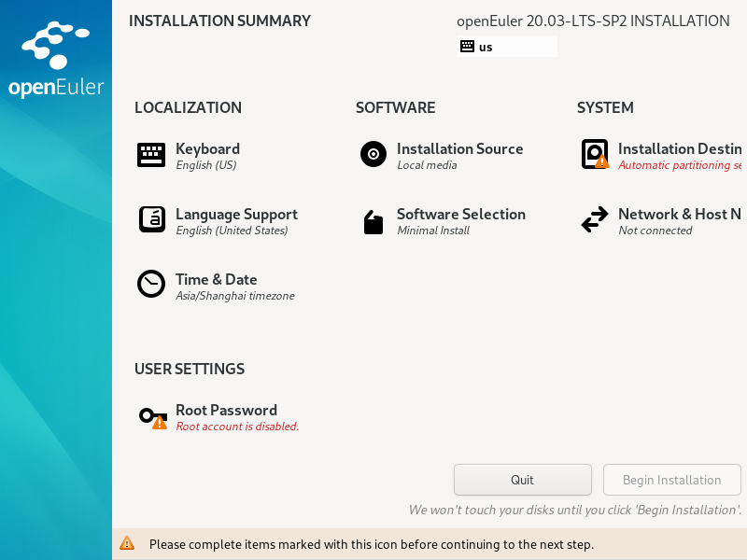Click the Installation Destination disk icon
Screen dimensions: 747x560
point(595,154)
